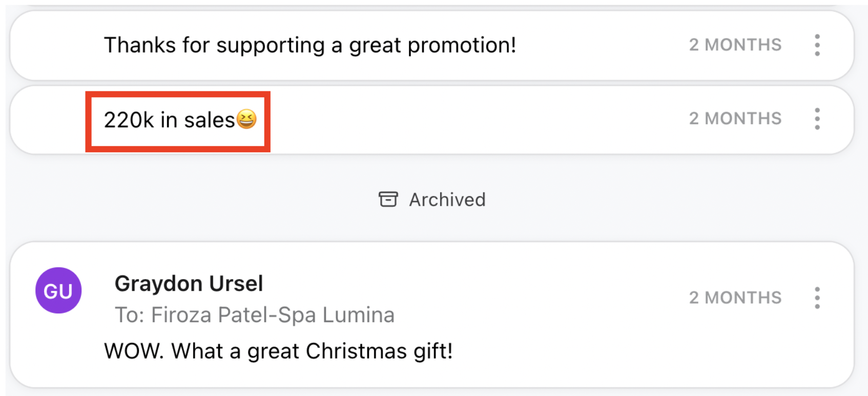This screenshot has width=868, height=396.
Task: Open three-dot menu for 220k sales message
Action: (x=817, y=119)
